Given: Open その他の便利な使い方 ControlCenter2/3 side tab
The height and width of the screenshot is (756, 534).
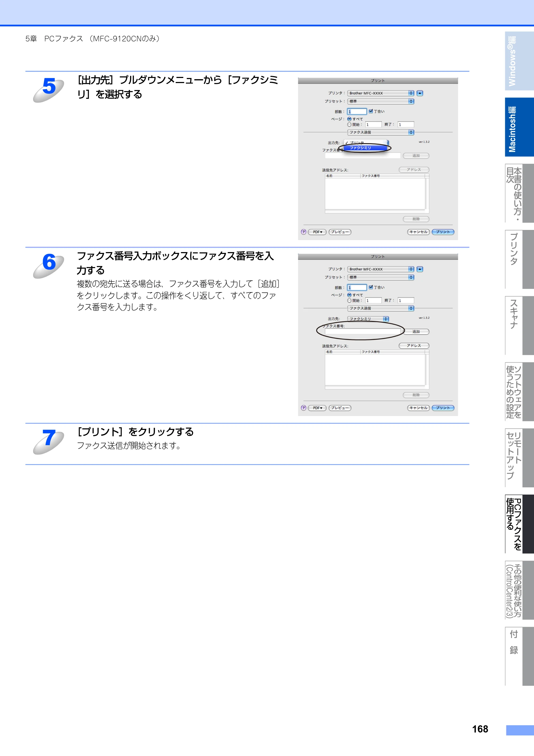Looking at the screenshot, I should pos(519,590).
